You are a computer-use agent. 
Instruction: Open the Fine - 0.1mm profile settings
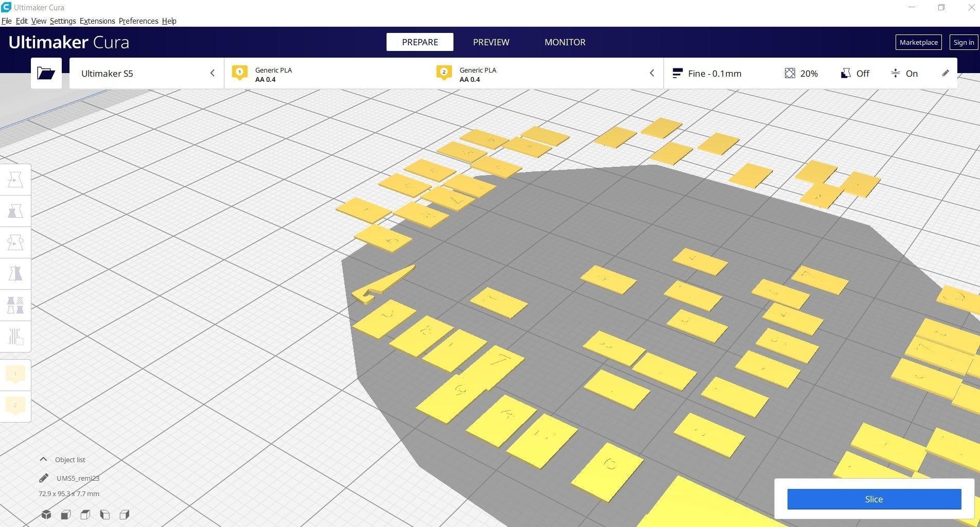click(707, 74)
